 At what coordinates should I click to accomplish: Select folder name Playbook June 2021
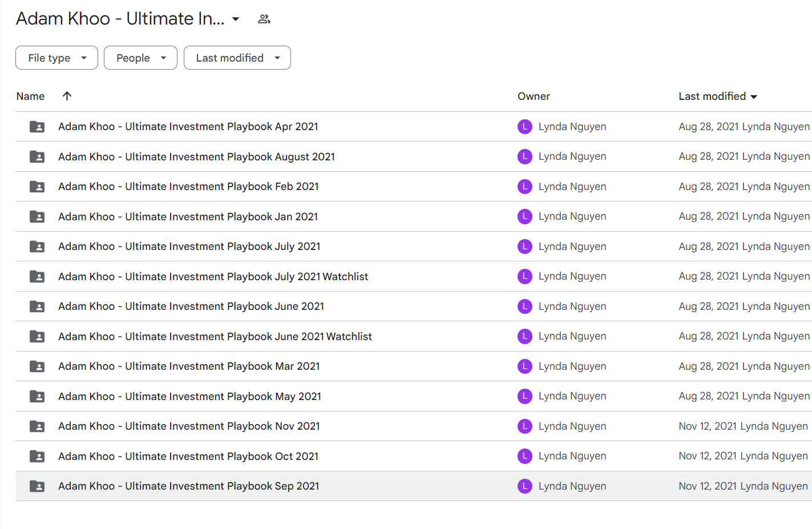191,306
